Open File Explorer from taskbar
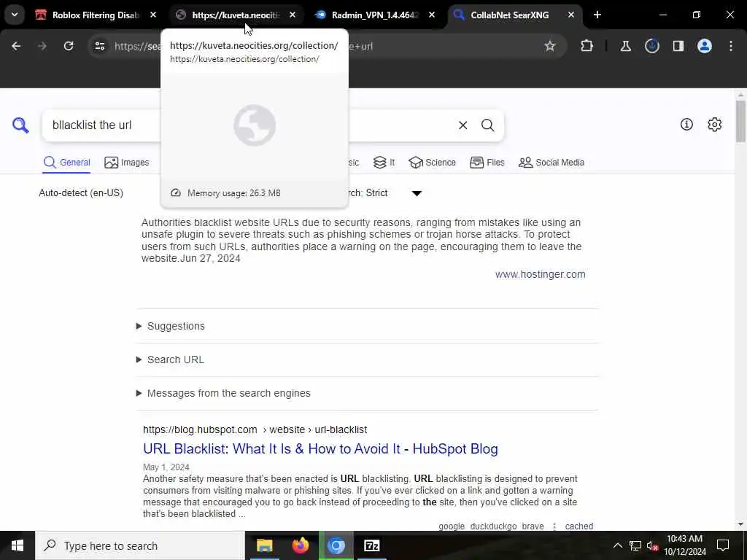The width and height of the screenshot is (747, 560). pos(264,545)
